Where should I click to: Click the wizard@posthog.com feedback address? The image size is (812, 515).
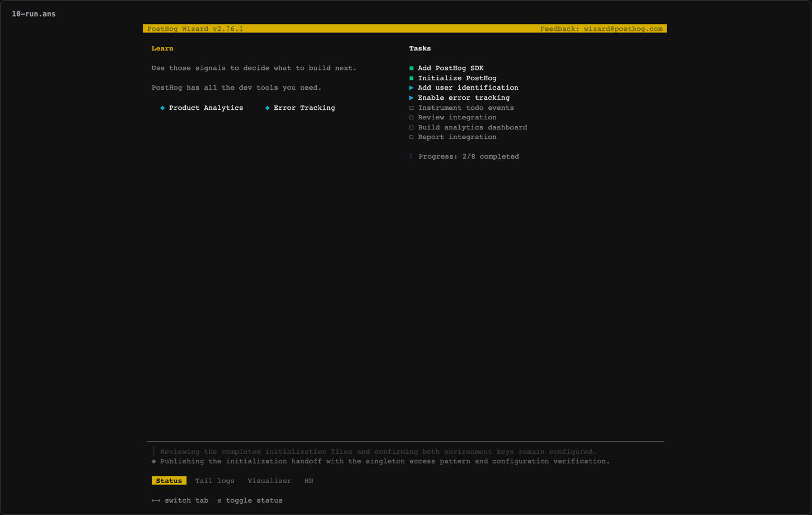point(623,29)
